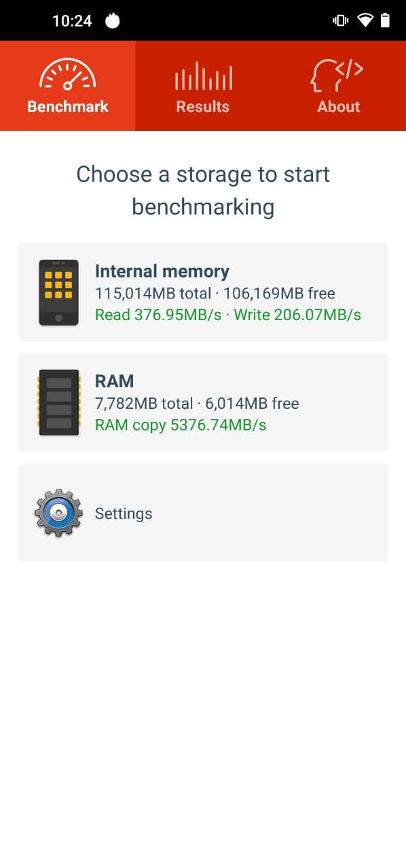Screen dimensions: 406x868
Task: Tap the 7,782MB total RAM info line
Action: [x=197, y=403]
